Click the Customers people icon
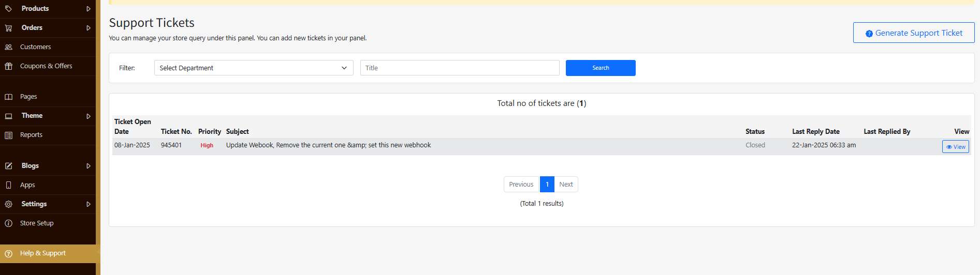 (8, 47)
